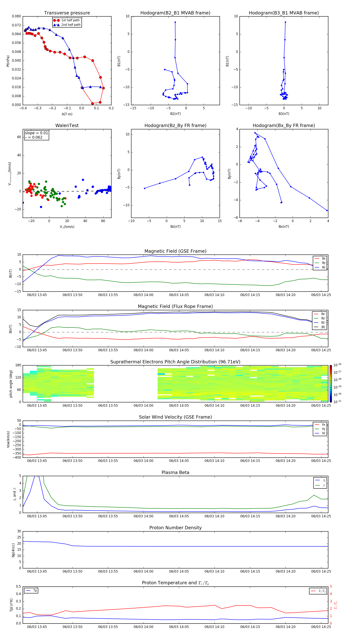Click the βp legend entry in Plasma Beta

click(320, 480)
